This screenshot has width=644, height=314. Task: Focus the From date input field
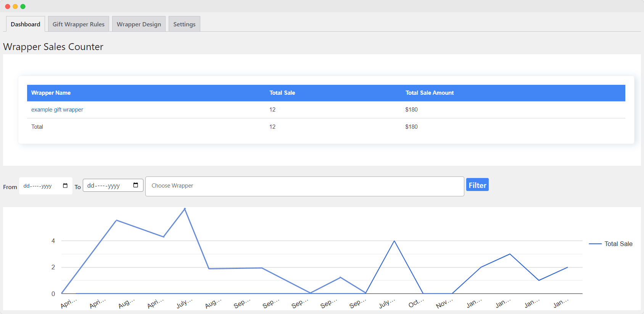pos(38,186)
